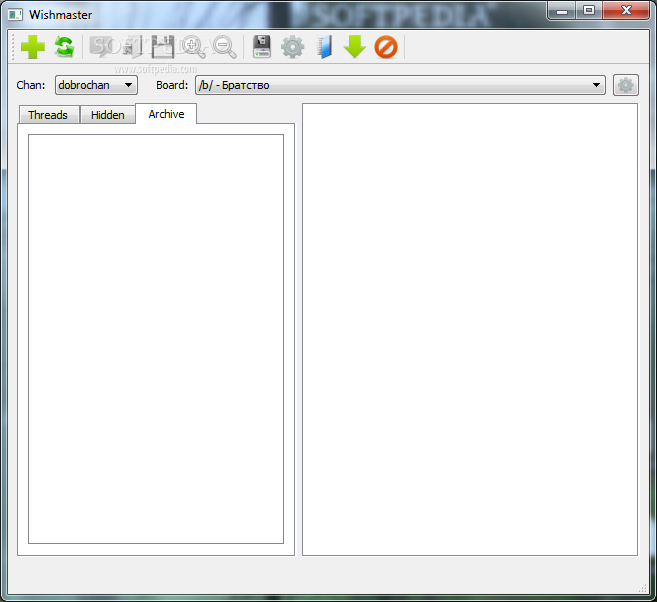
Task: Click the blue book icon
Action: pos(325,47)
